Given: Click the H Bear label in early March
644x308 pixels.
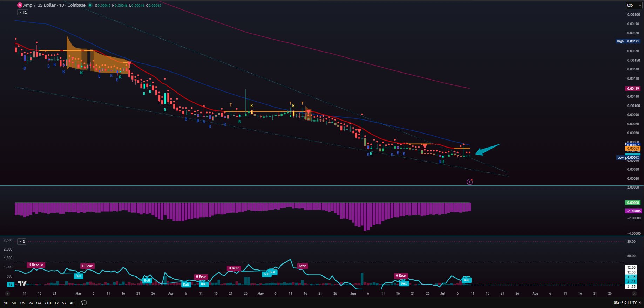Looking at the screenshot, I should [87, 266].
